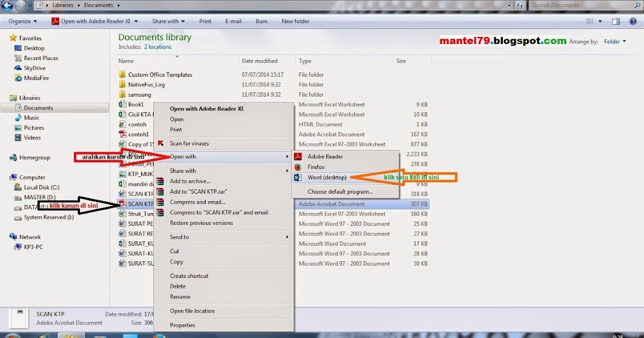Select the Cicil KTA file
The height and width of the screenshot is (338, 644).
(140, 114)
